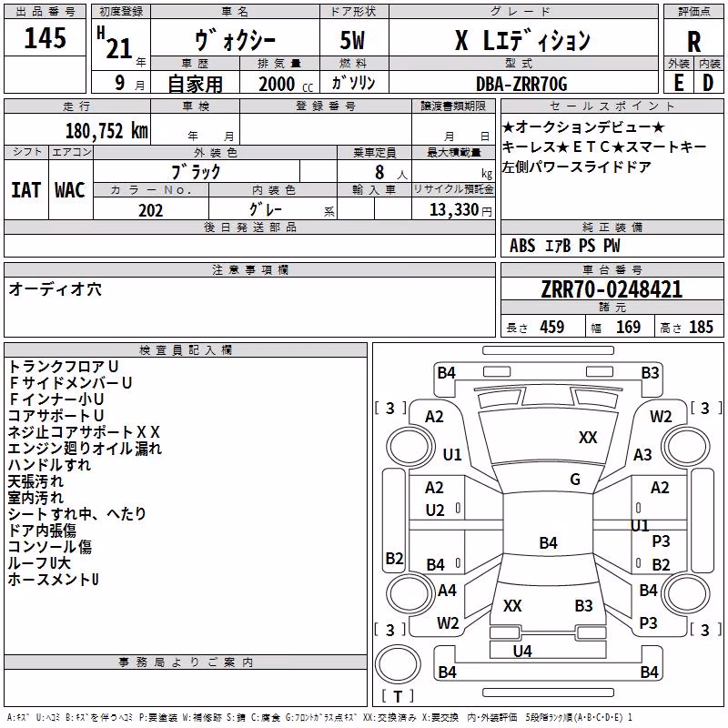
Task: Click the inspector note ホースメントU
Action: 54,579
